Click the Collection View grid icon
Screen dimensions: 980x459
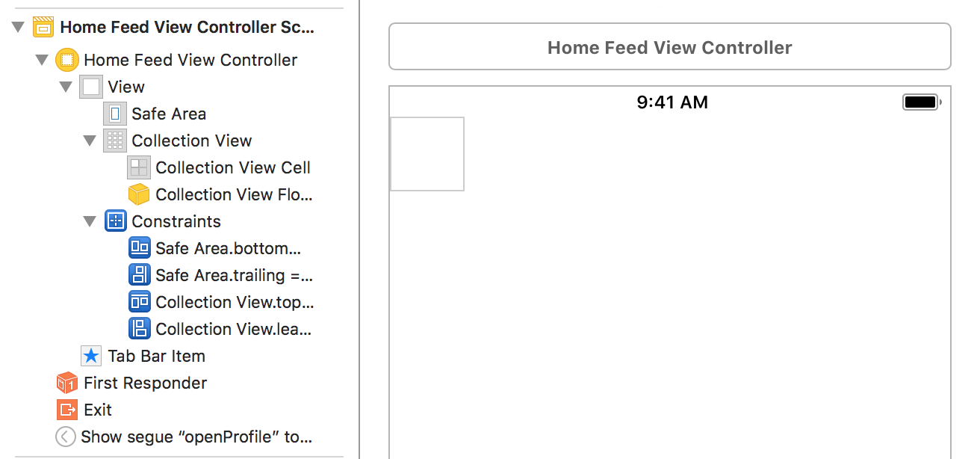(115, 141)
